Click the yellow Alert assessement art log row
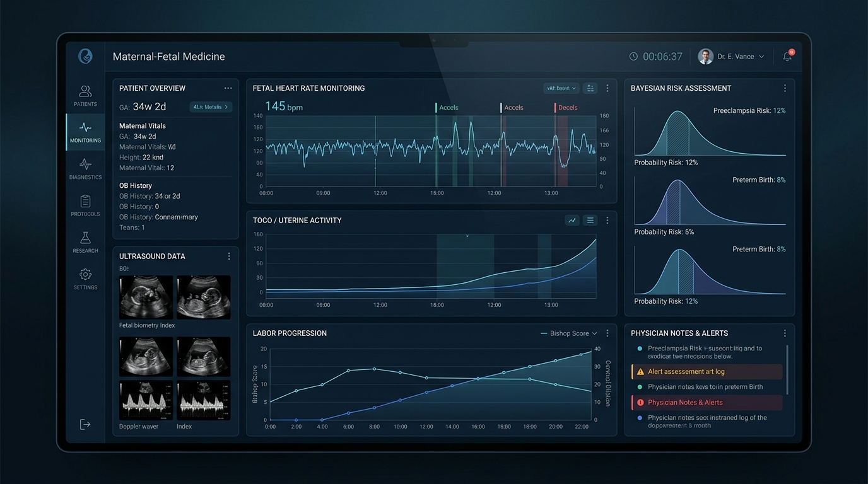The width and height of the screenshot is (868, 484). click(x=707, y=372)
